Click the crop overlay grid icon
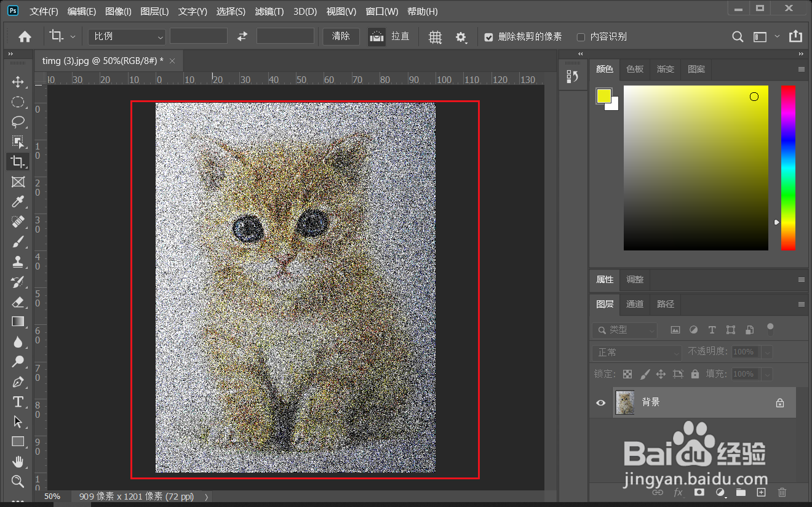The height and width of the screenshot is (507, 812). [x=435, y=37]
